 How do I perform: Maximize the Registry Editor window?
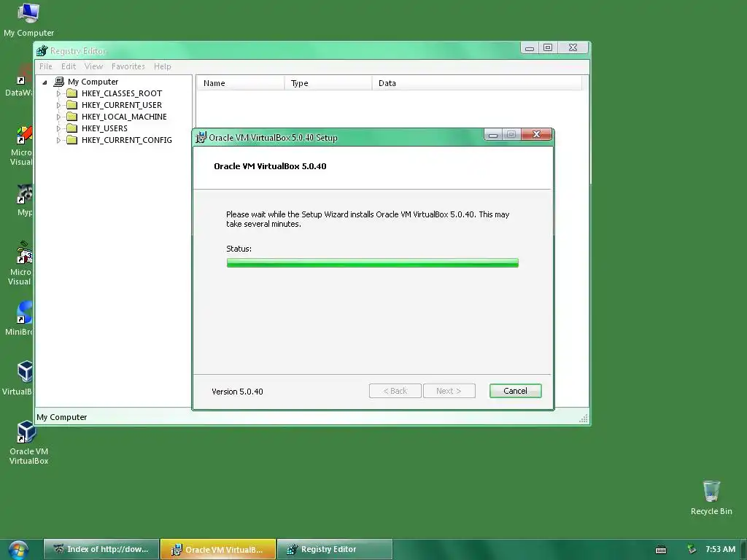pyautogui.click(x=548, y=47)
